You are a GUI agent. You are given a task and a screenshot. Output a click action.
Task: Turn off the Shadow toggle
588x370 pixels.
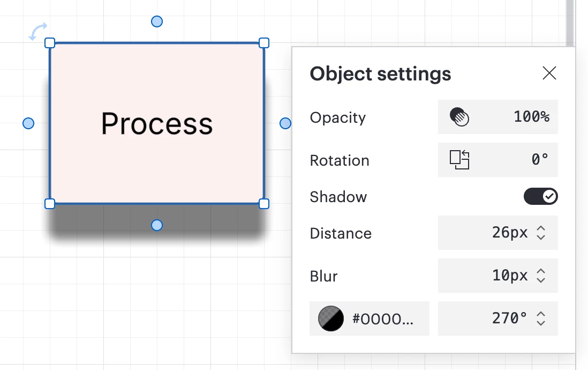pos(541,196)
